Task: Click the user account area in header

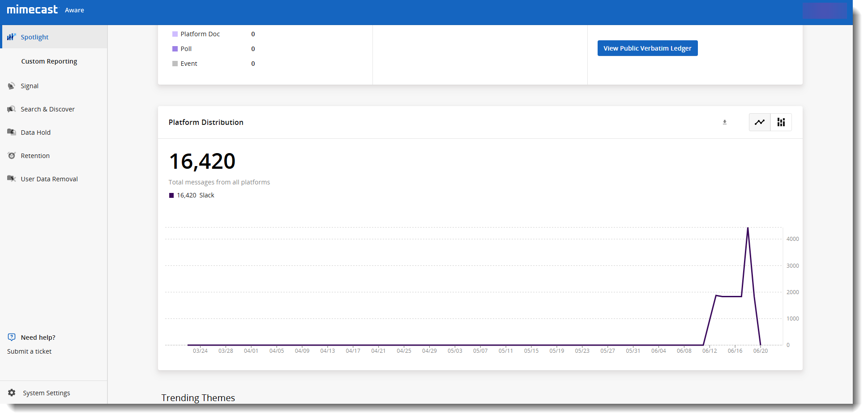Action: point(824,10)
